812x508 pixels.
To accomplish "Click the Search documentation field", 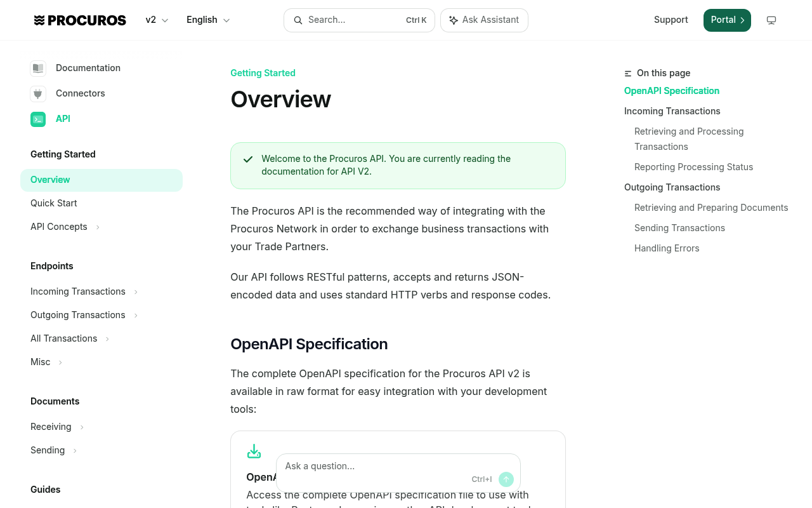I will [359, 20].
